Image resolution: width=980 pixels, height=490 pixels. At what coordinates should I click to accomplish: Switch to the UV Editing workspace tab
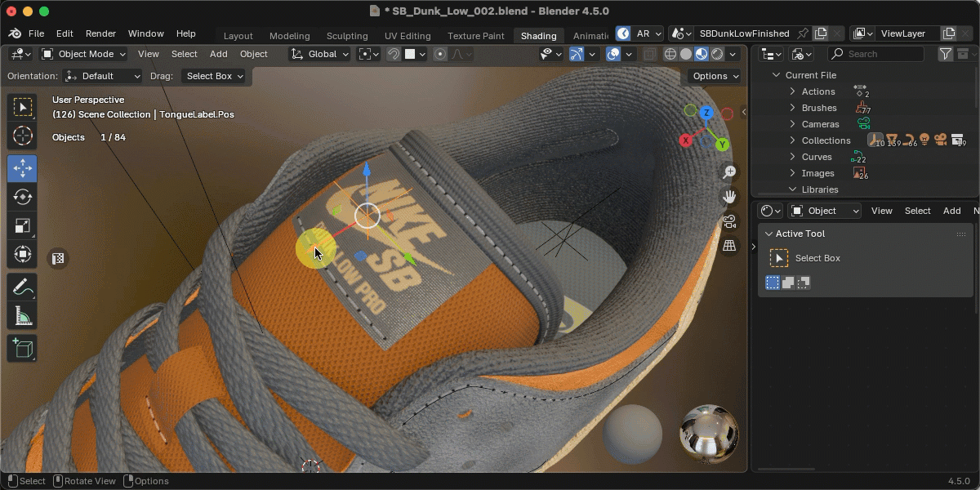tap(408, 36)
